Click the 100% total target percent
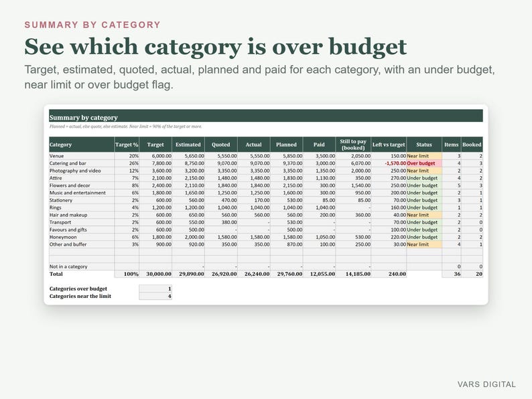Image resolution: width=532 pixels, height=399 pixels. (127, 274)
